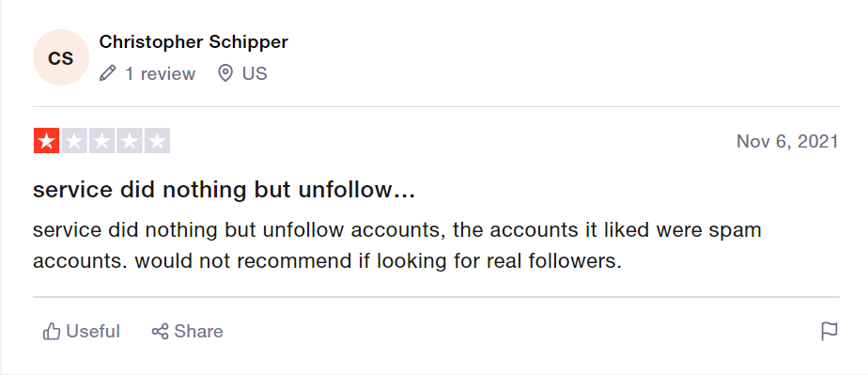The height and width of the screenshot is (375, 868).
Task: Click the review body text paragraph
Action: (397, 245)
